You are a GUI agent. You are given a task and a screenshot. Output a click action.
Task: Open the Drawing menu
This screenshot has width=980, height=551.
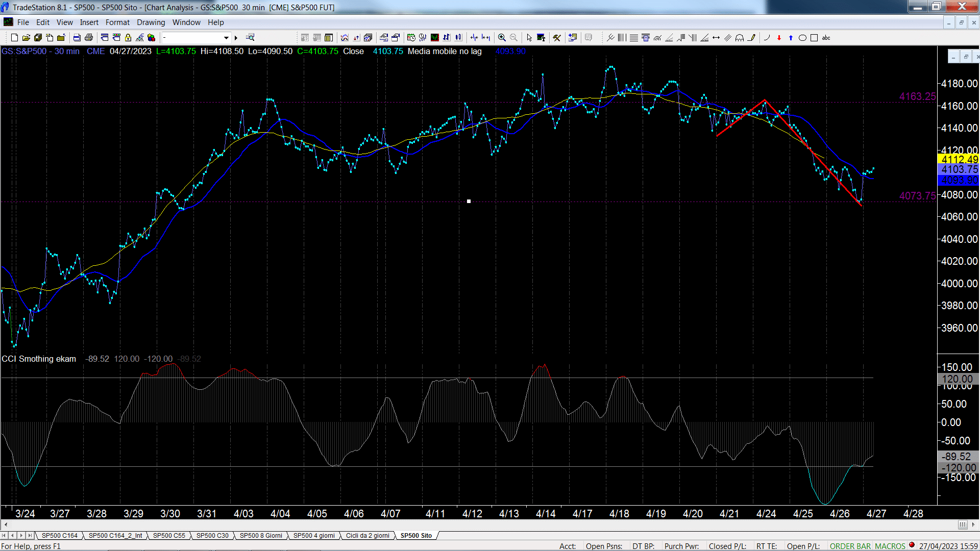151,22
